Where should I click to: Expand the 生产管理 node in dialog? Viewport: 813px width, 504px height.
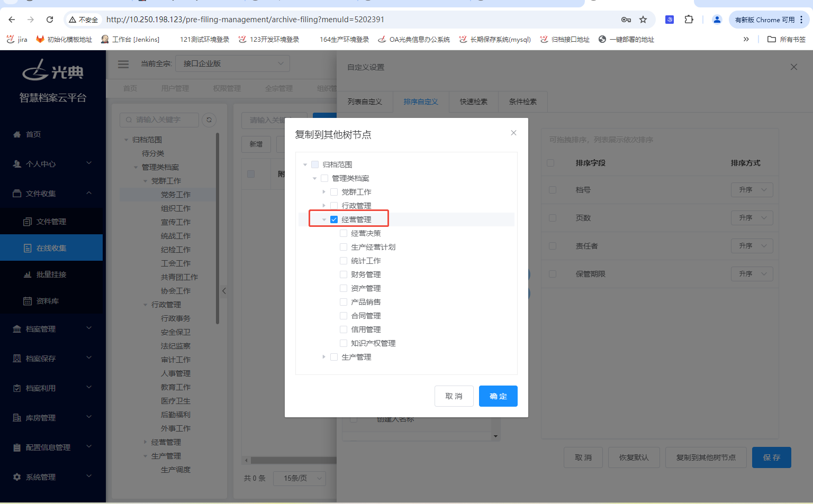pyautogui.click(x=324, y=357)
